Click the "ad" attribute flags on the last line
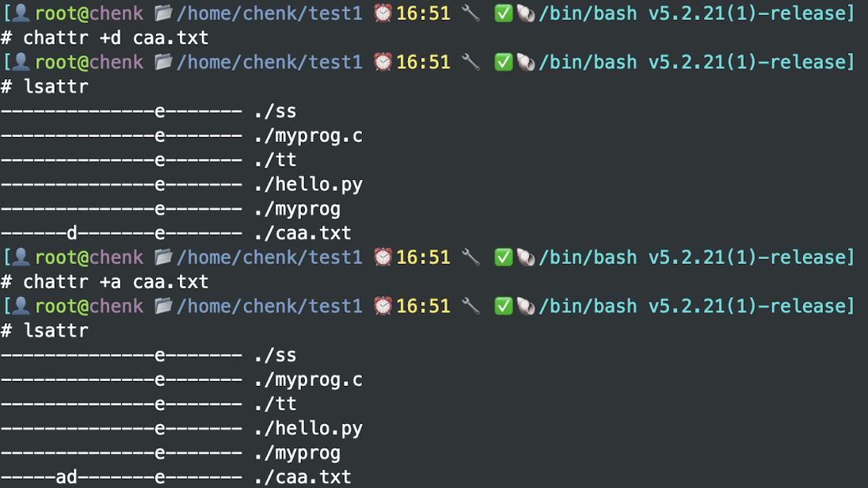The image size is (868, 488). click(67, 477)
